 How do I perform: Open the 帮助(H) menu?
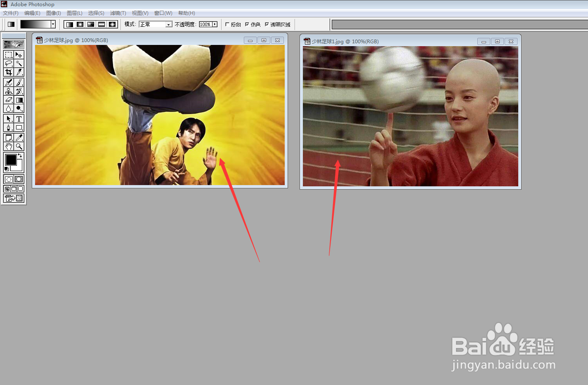pyautogui.click(x=187, y=13)
